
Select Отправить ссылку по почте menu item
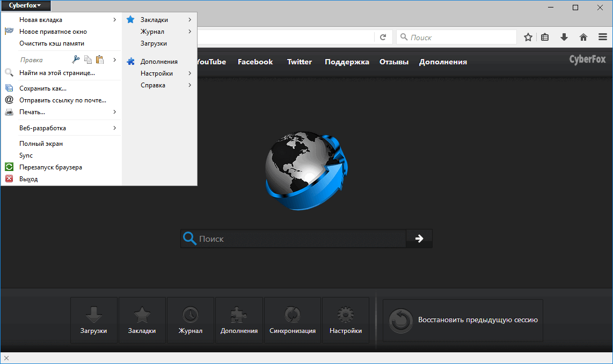click(61, 100)
